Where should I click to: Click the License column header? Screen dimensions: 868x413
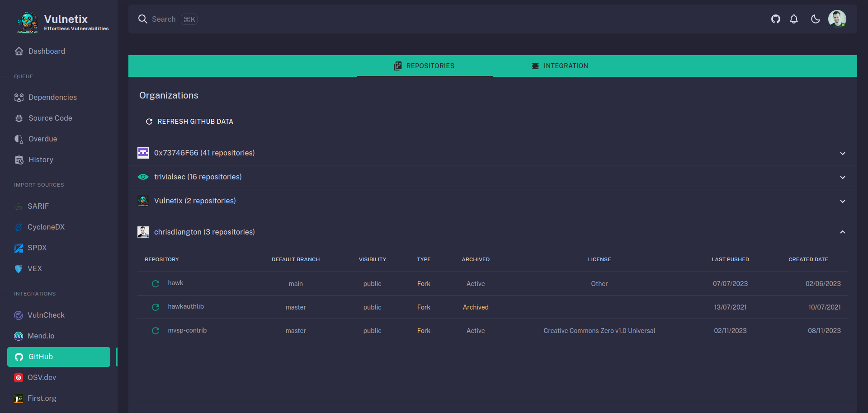pos(599,259)
